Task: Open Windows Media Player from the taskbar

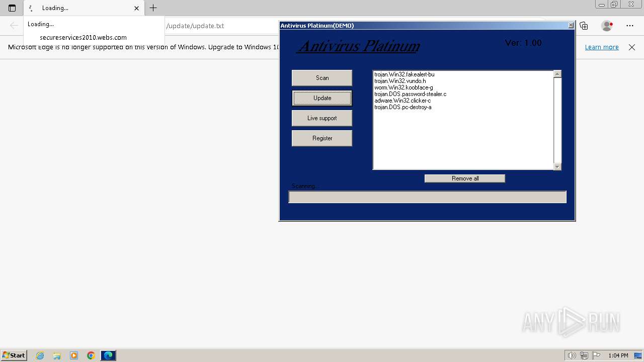Action: (x=74, y=355)
